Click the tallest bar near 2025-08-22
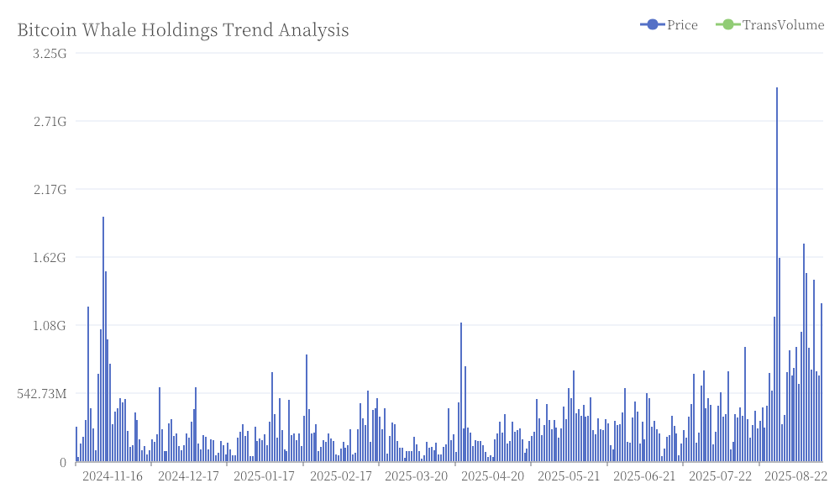 click(x=777, y=274)
